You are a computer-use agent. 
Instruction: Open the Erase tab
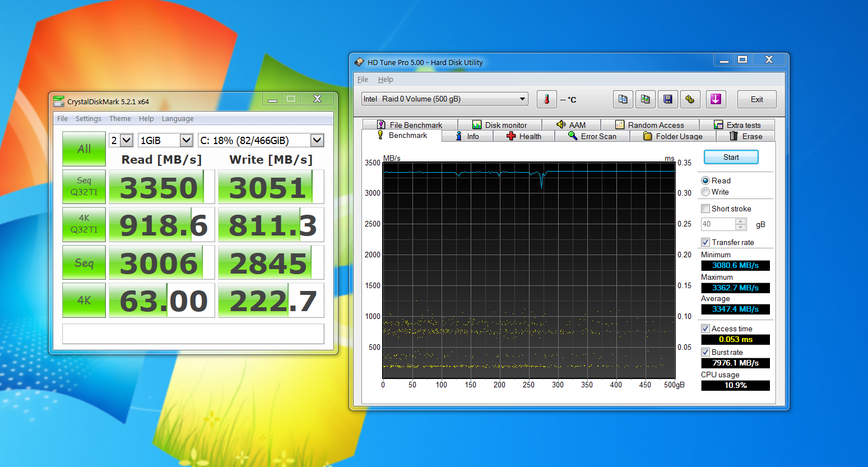point(746,136)
